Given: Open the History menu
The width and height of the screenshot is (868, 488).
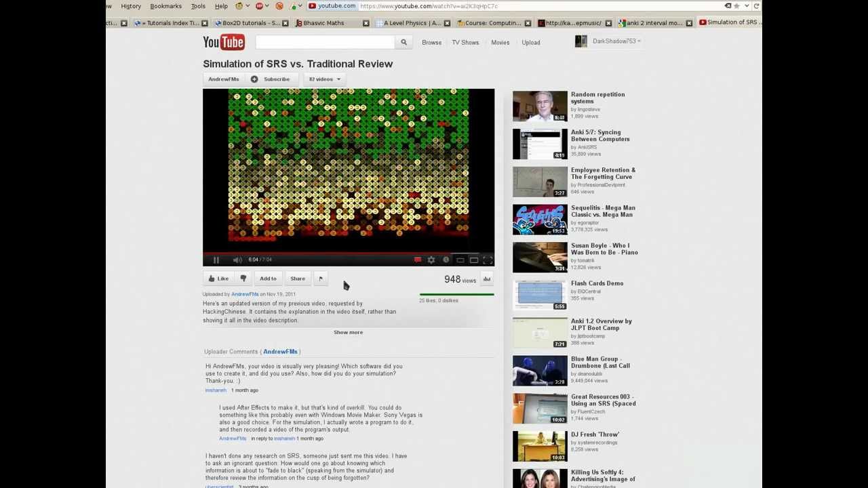Looking at the screenshot, I should (131, 6).
